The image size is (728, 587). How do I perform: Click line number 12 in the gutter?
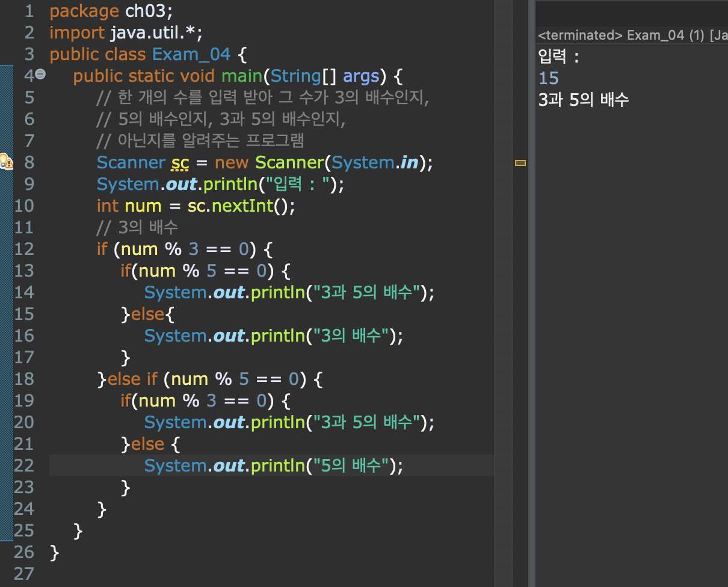tap(24, 249)
